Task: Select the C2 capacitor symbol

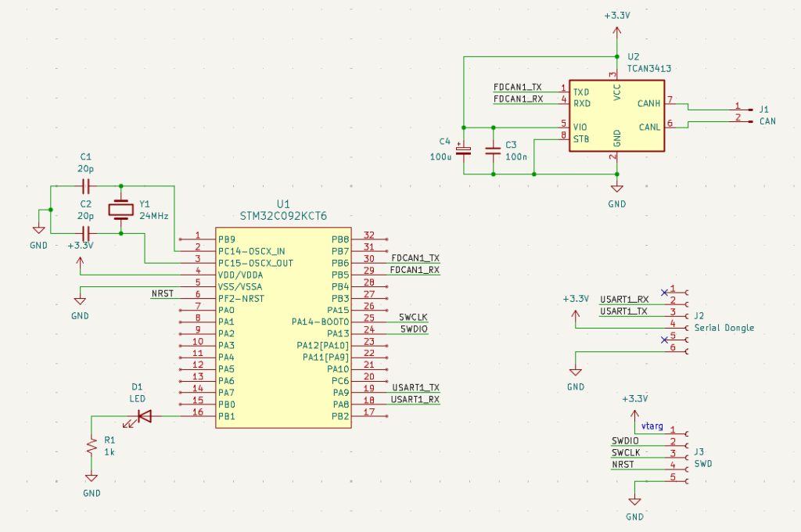Action: 86,234
